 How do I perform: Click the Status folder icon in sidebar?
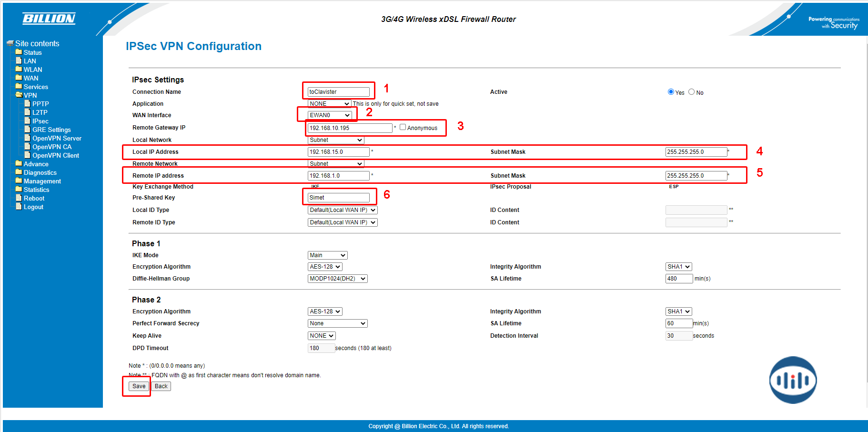click(x=19, y=52)
